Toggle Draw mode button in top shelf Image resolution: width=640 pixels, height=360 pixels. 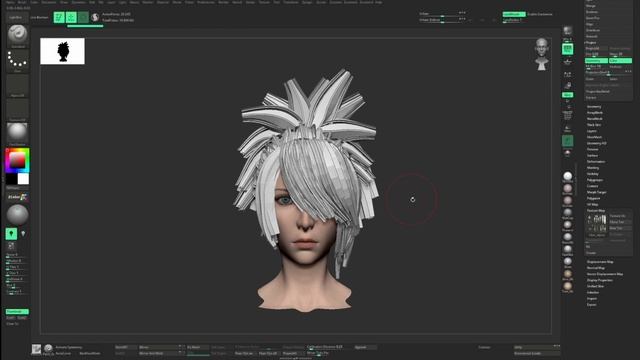71,17
